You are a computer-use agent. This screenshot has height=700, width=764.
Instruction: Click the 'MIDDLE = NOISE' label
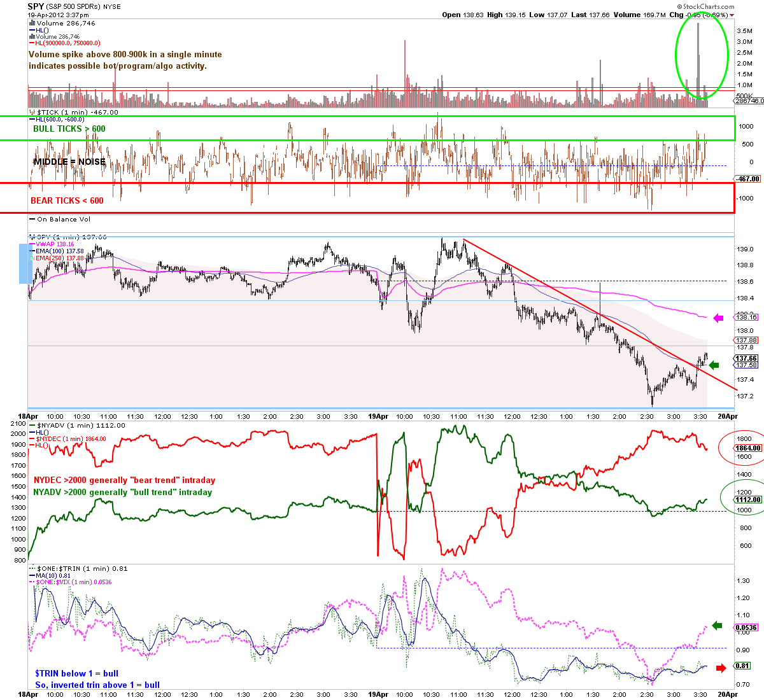pyautogui.click(x=69, y=162)
